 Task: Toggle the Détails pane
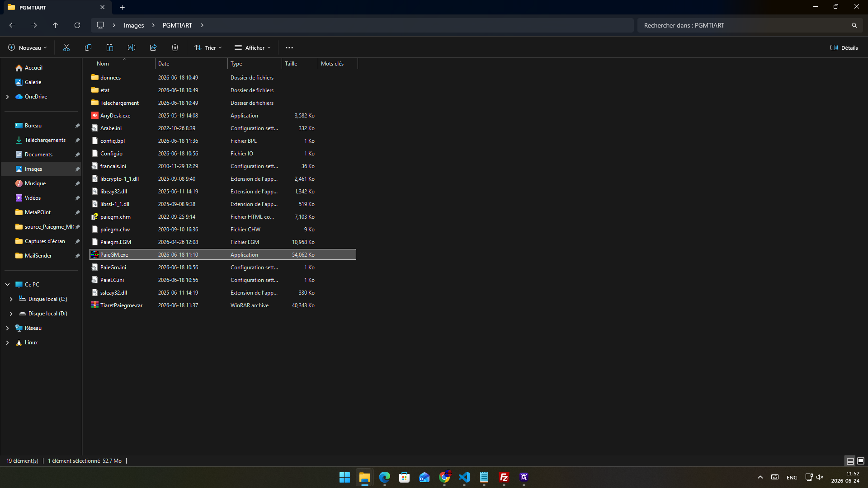[844, 48]
